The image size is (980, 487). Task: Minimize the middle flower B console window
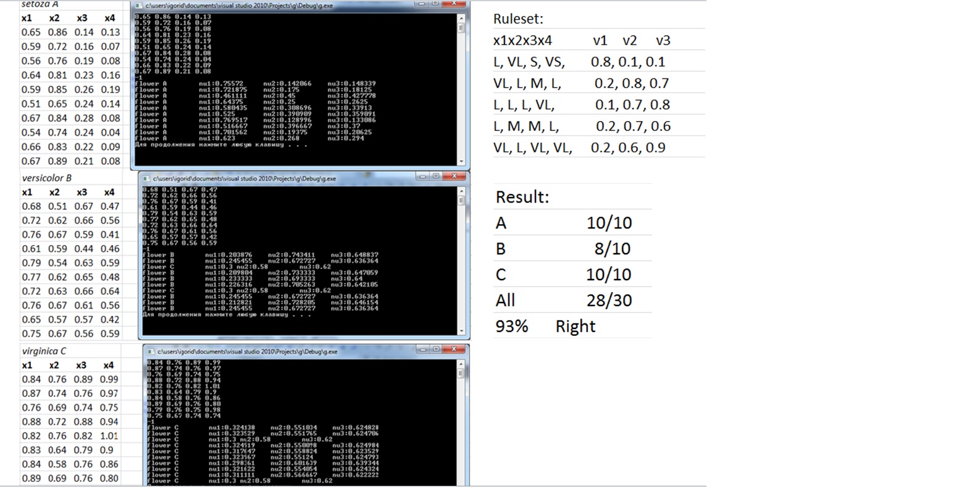click(422, 177)
